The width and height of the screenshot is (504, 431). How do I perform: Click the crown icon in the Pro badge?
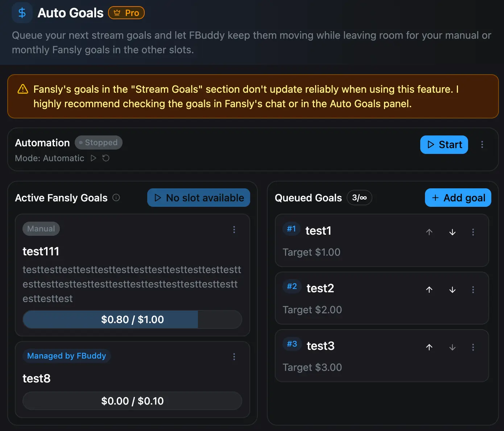pyautogui.click(x=117, y=12)
